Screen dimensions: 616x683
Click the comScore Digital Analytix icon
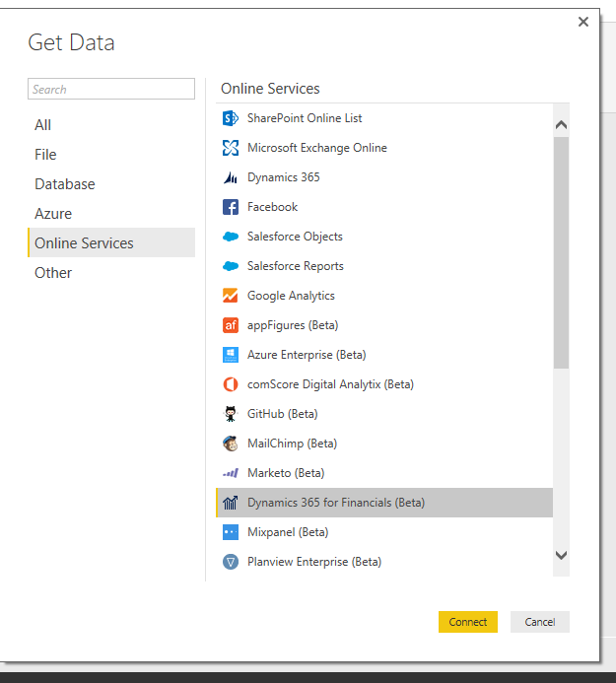(x=231, y=384)
